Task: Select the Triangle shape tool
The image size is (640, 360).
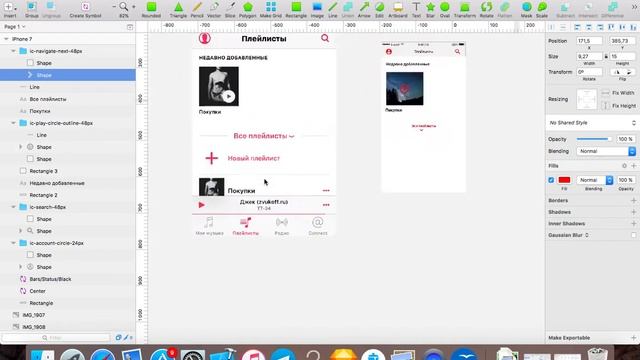Action: click(178, 9)
